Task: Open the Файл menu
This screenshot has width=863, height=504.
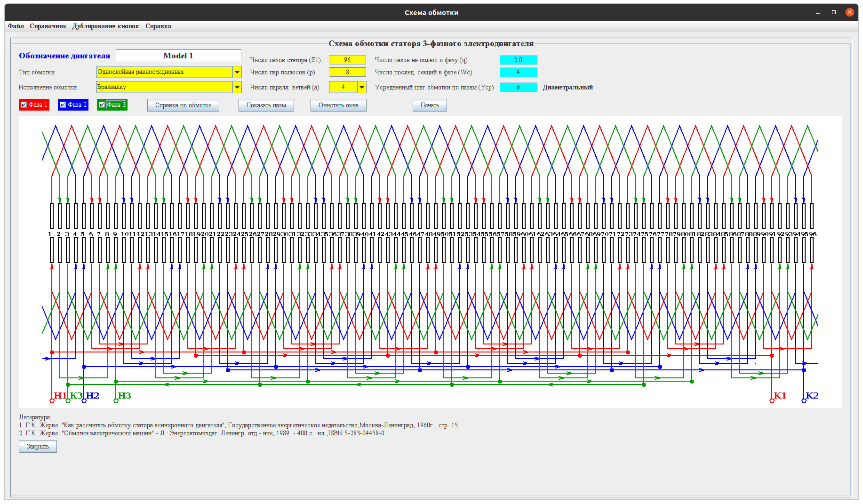Action: pyautogui.click(x=16, y=26)
